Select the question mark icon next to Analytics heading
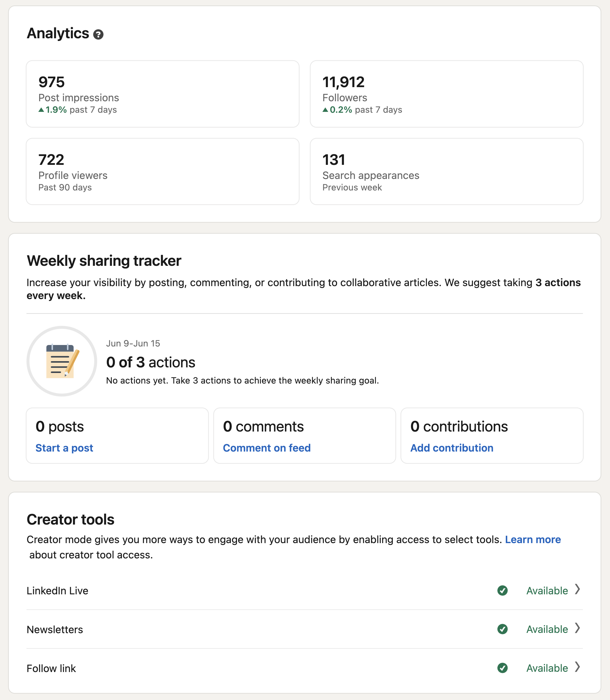 (x=98, y=34)
